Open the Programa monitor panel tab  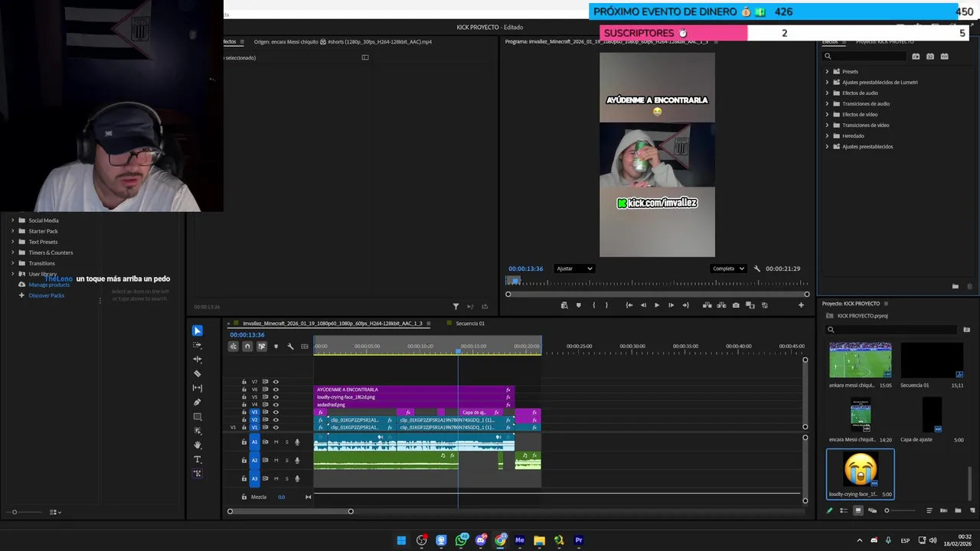point(606,42)
